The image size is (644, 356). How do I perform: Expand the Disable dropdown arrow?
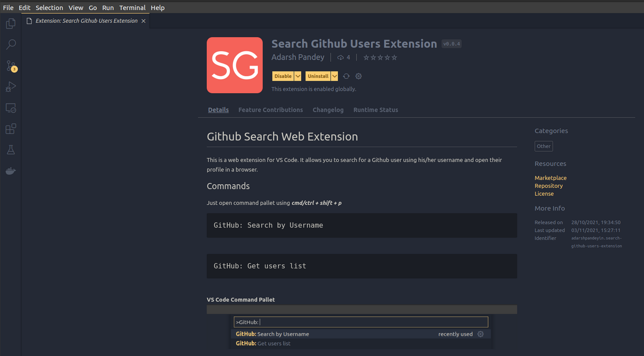point(298,76)
